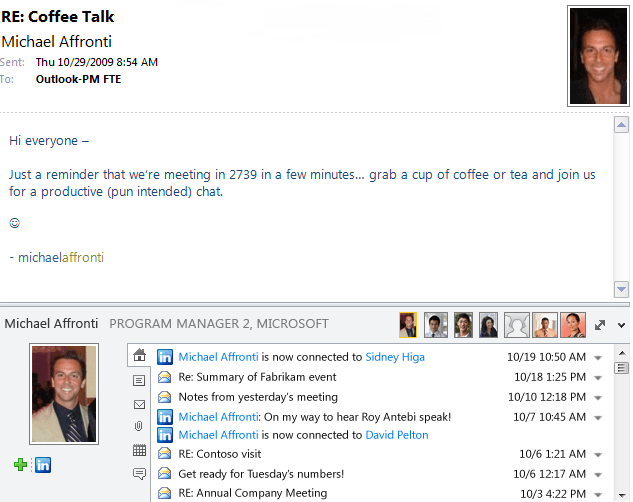This screenshot has width=633, height=502.
Task: Show attachments via paperclip tab icon
Action: [x=139, y=427]
